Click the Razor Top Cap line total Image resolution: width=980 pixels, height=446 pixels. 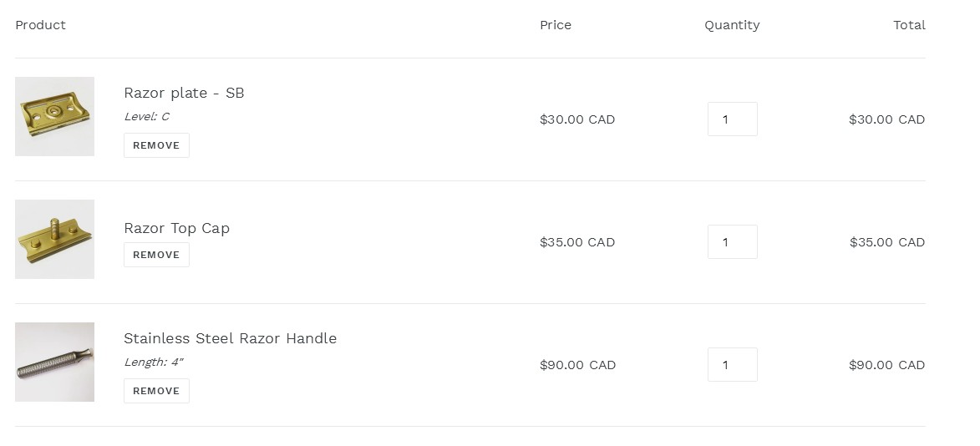click(886, 242)
